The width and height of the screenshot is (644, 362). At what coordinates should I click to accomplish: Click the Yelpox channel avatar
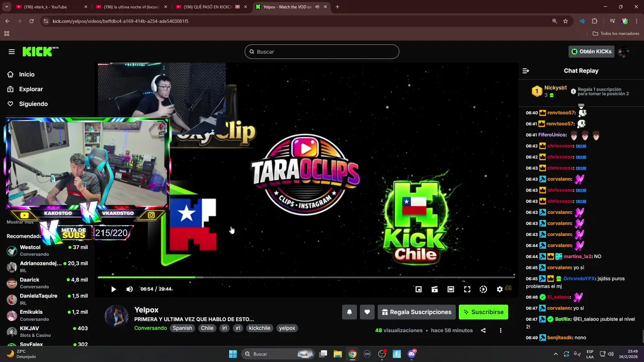pos(116,316)
